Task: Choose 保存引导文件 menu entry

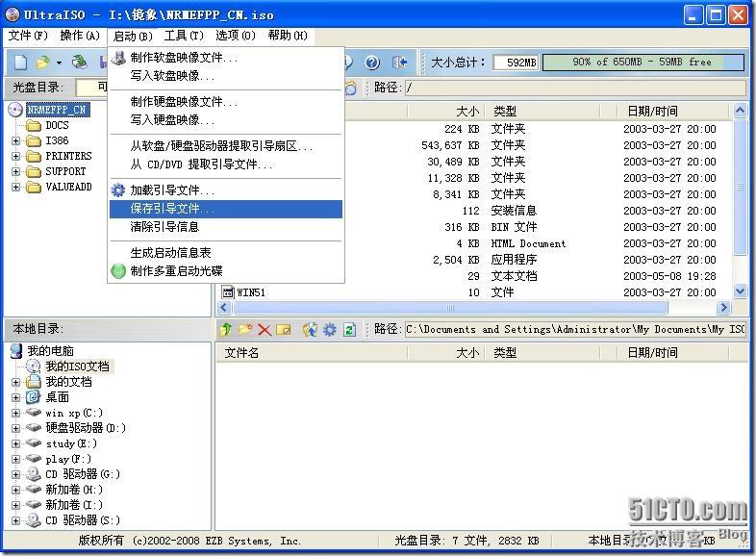Action: tap(226, 209)
